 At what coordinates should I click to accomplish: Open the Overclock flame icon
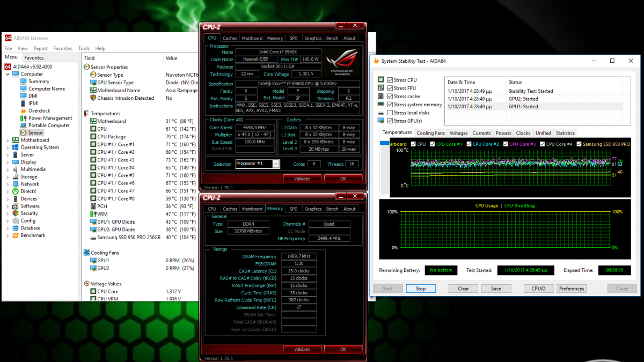pyautogui.click(x=23, y=111)
